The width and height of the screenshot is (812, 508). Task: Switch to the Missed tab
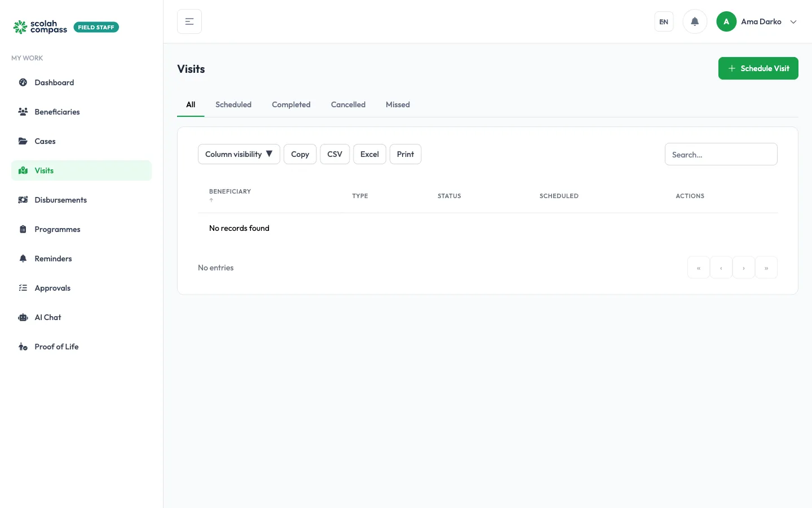pos(398,104)
